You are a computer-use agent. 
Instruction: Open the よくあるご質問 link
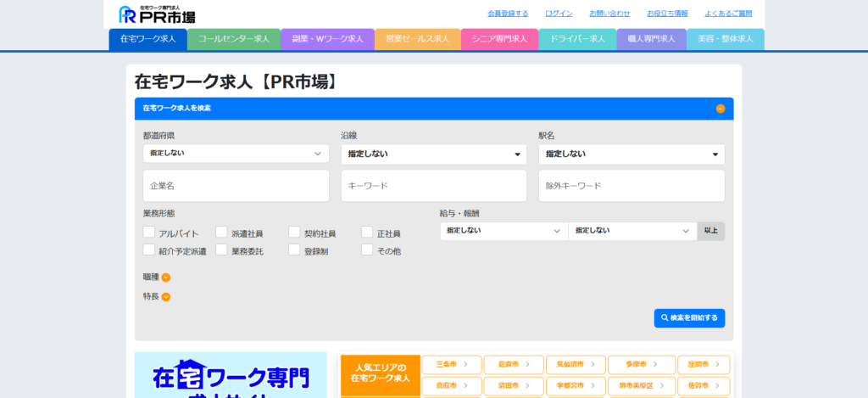(728, 14)
